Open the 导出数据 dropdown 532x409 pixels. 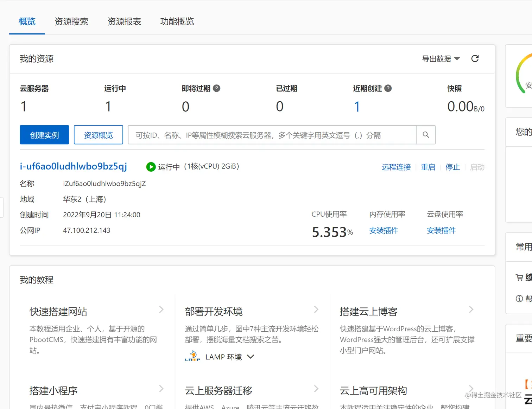441,59
